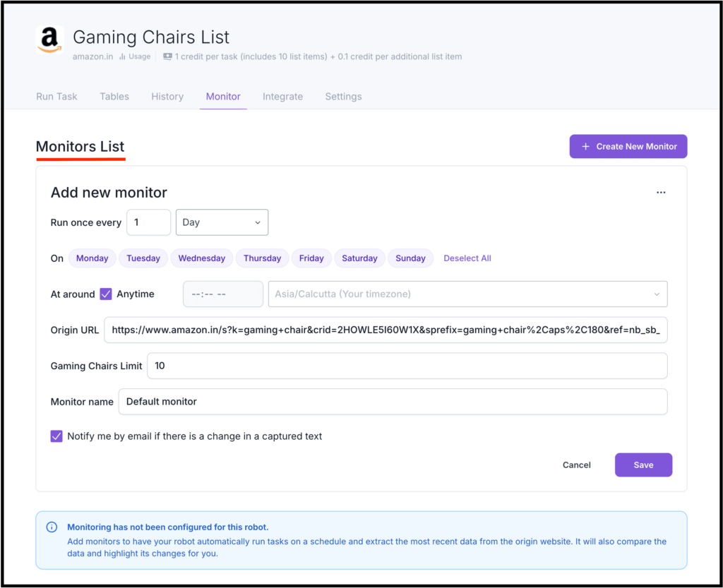Deselect the Saturday day pill
Image resolution: width=723 pixels, height=588 pixels.
pos(359,258)
